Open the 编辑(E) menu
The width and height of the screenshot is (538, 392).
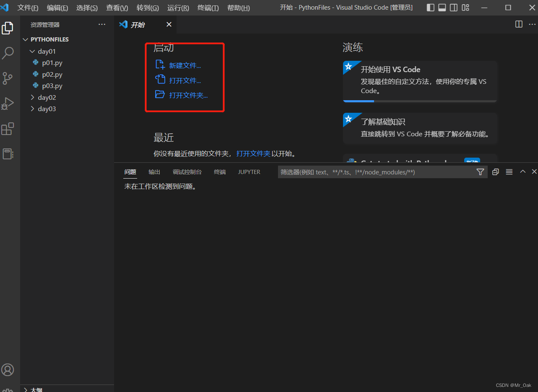[x=57, y=8]
